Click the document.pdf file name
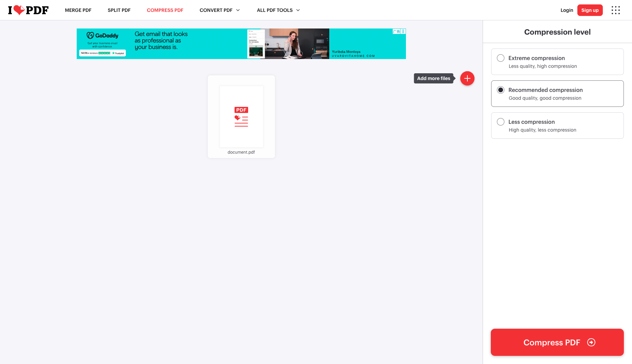 click(x=241, y=152)
